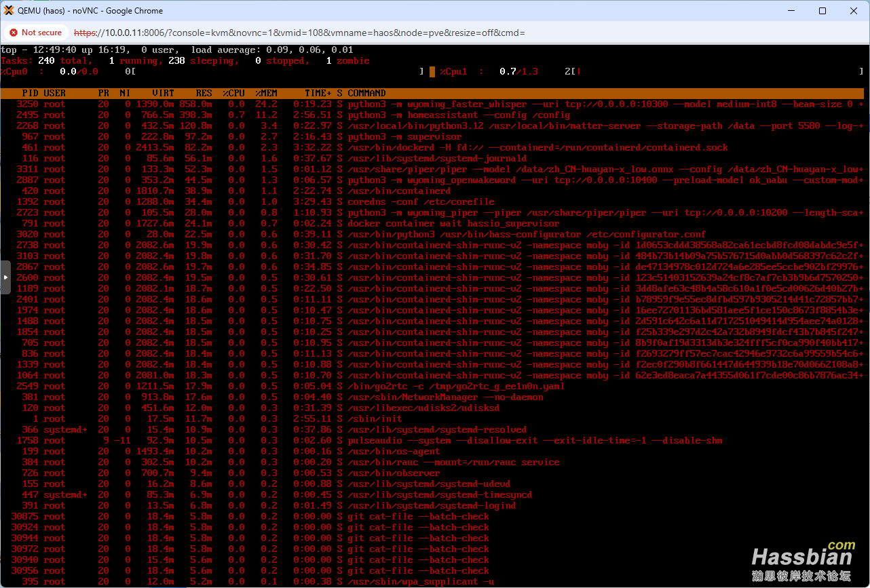Viewport: 870px width, 588px height.
Task: Click the 858.0m RES value
Action: 195,104
